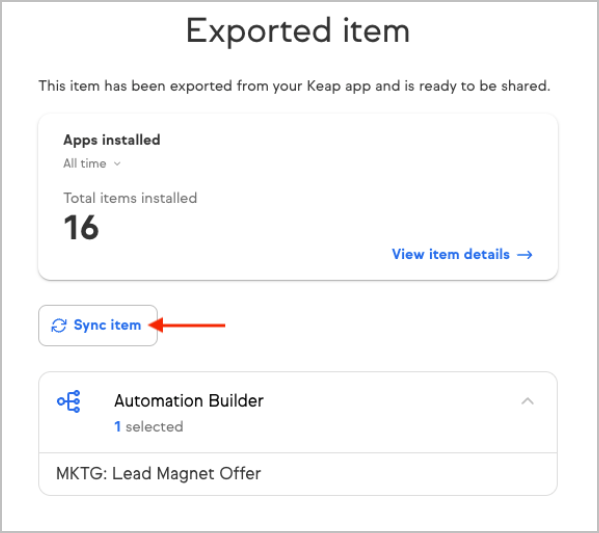This screenshot has width=599, height=533.
Task: Collapse the Automation Builder section chevron
Action: [528, 401]
